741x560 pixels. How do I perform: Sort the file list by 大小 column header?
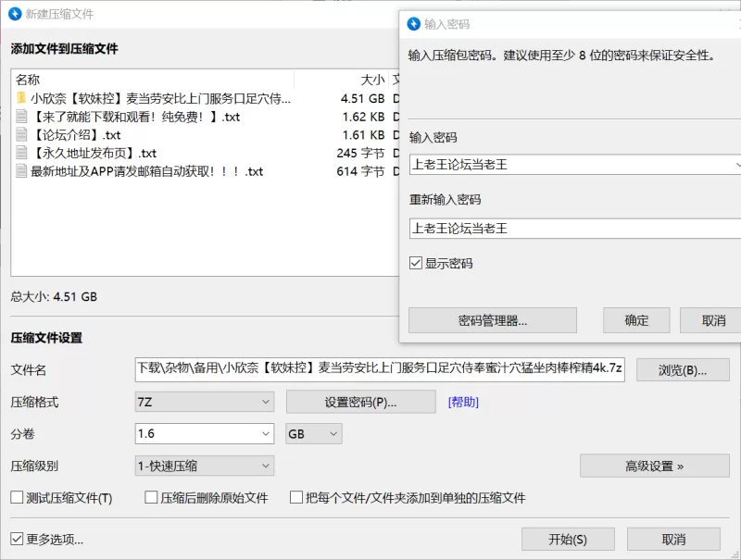(x=371, y=80)
